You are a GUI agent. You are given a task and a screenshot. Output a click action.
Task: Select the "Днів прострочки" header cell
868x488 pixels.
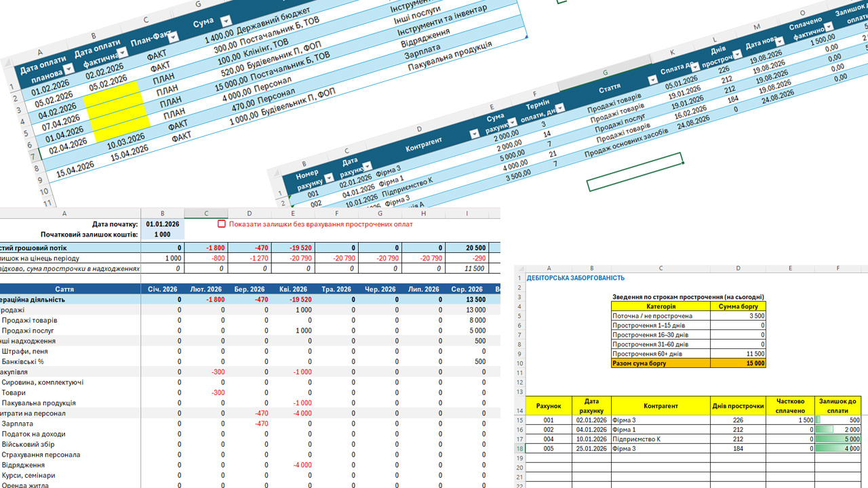tap(738, 406)
